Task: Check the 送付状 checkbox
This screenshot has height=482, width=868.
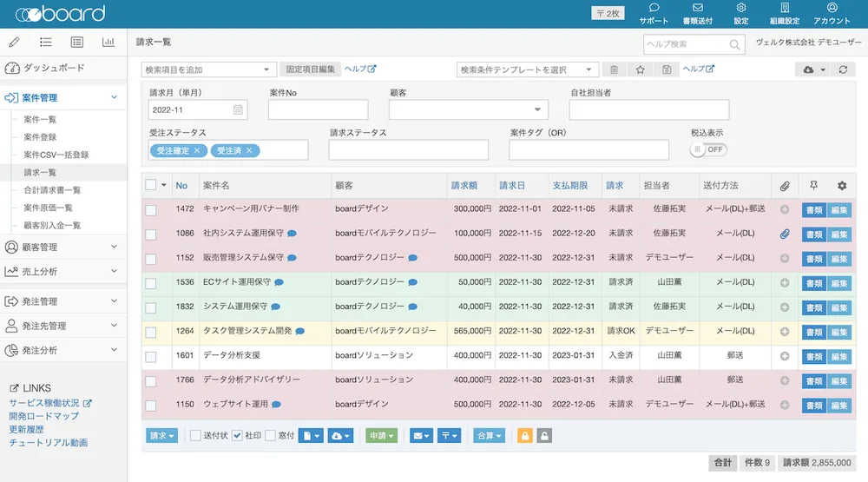Action: [x=195, y=436]
